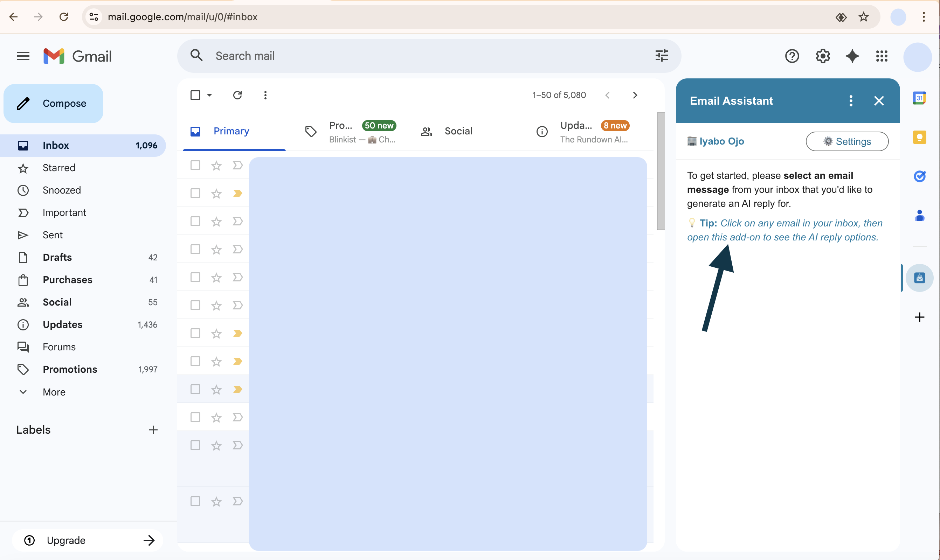Open Email Assistant Settings
The image size is (940, 560).
[x=847, y=141]
